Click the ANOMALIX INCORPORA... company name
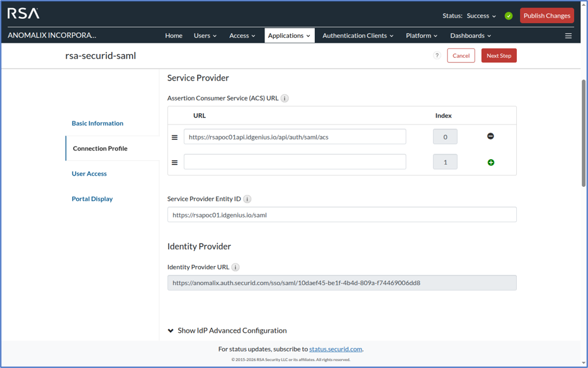The width and height of the screenshot is (588, 368). (52, 35)
